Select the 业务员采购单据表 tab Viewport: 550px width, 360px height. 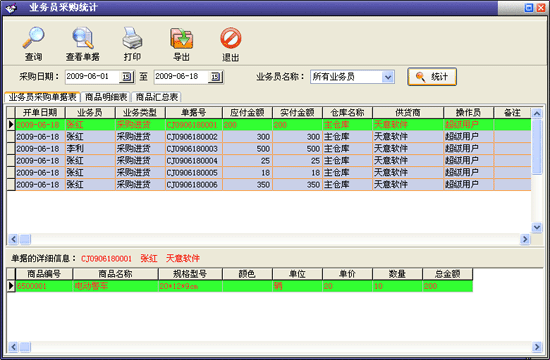tap(42, 97)
